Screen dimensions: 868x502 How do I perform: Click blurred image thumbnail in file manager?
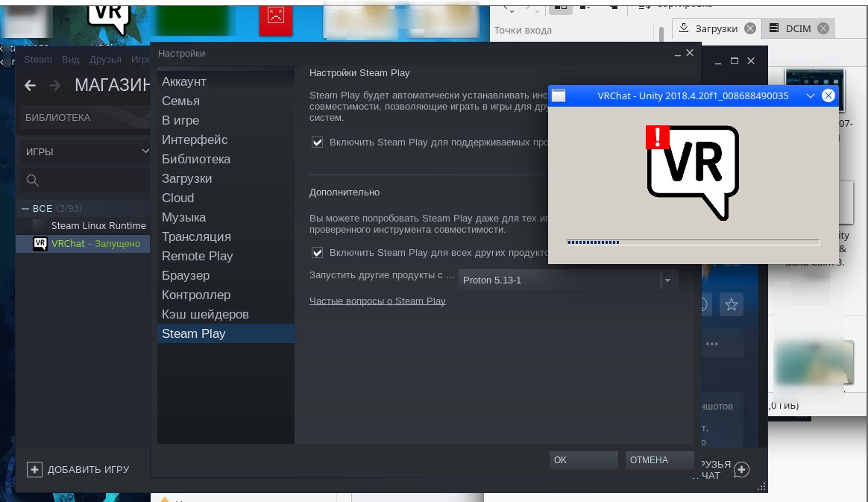coord(814,363)
